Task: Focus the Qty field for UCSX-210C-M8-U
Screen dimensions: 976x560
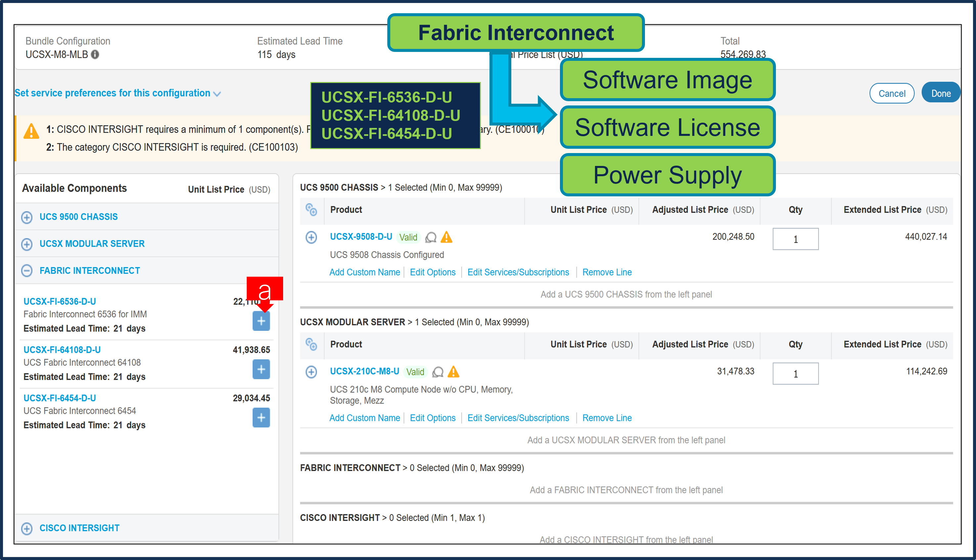Action: click(x=795, y=374)
